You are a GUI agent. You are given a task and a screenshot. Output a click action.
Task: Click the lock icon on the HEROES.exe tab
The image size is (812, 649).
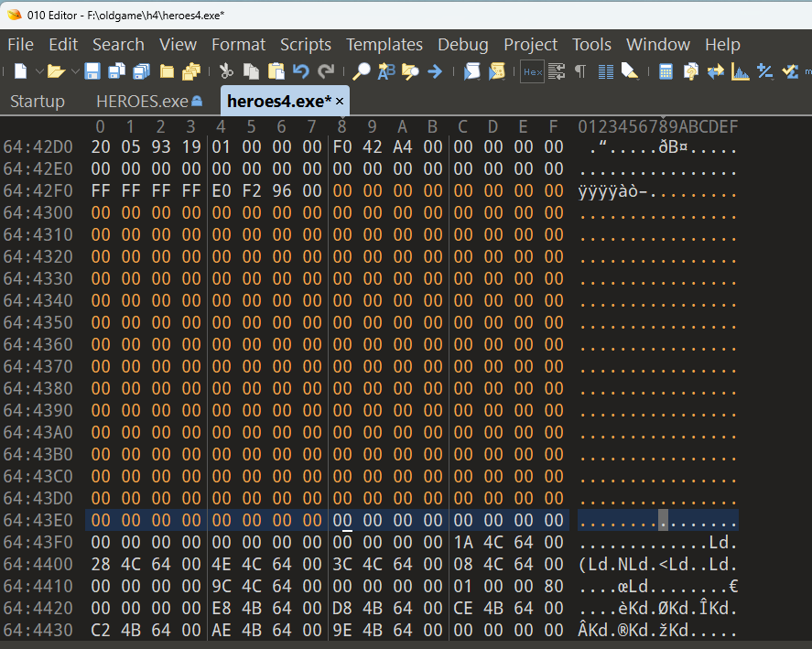197,101
